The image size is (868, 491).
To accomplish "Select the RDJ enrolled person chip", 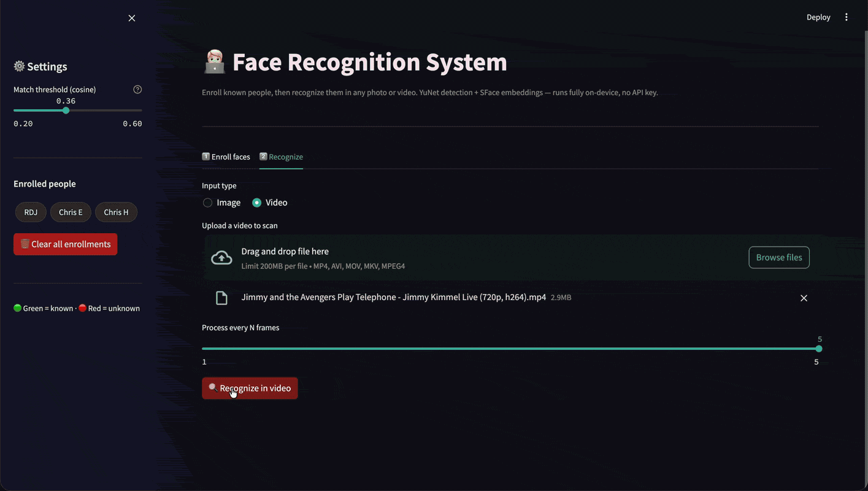I will (x=31, y=212).
